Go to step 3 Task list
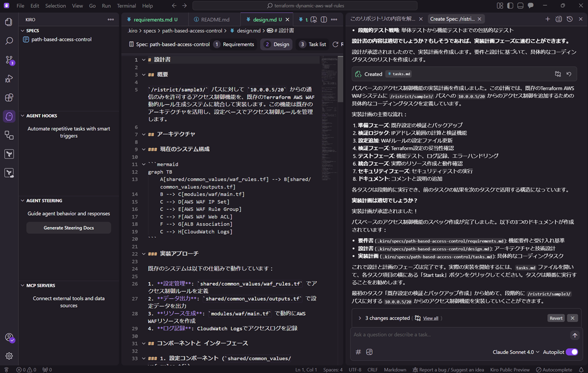Screen dimensions: 588x373 313,44
